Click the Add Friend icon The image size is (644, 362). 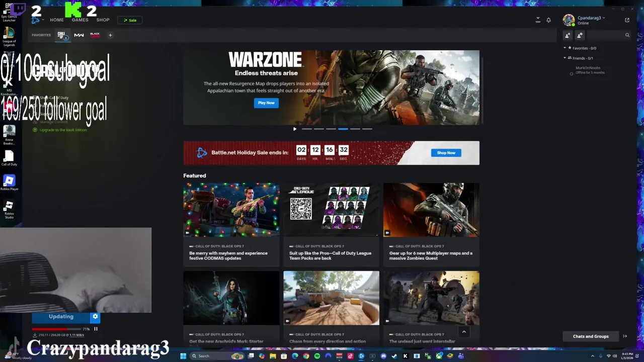(x=568, y=35)
